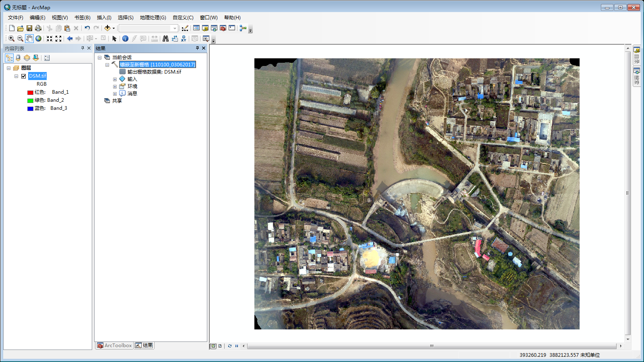Open the ArcToolbox red toolbox icon
This screenshot has height=362, width=644.
click(x=223, y=28)
